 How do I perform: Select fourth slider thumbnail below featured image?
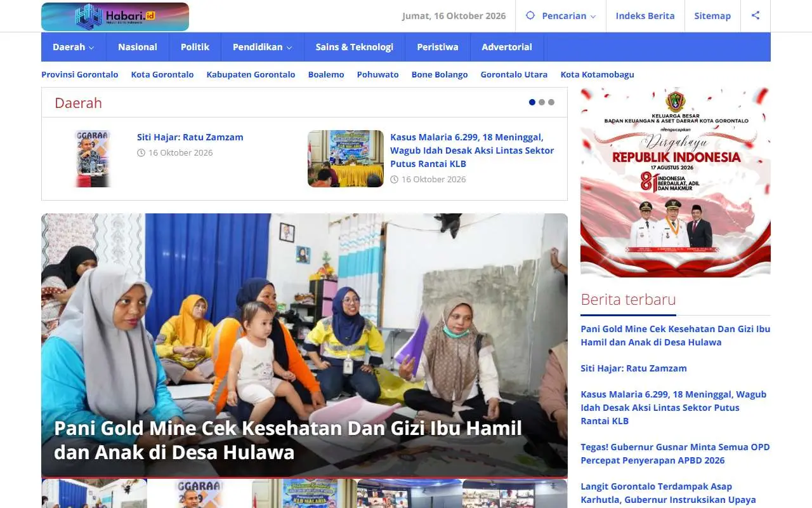click(x=410, y=493)
